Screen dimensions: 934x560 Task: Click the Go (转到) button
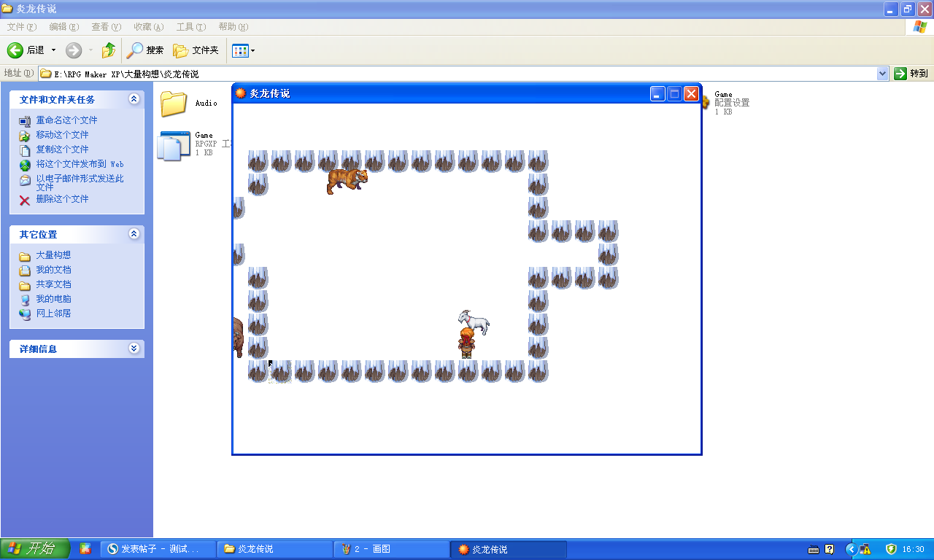911,74
